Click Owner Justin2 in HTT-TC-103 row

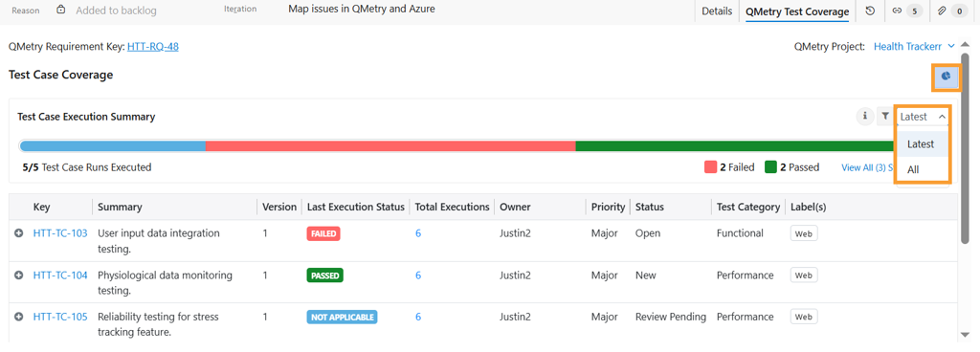(515, 232)
